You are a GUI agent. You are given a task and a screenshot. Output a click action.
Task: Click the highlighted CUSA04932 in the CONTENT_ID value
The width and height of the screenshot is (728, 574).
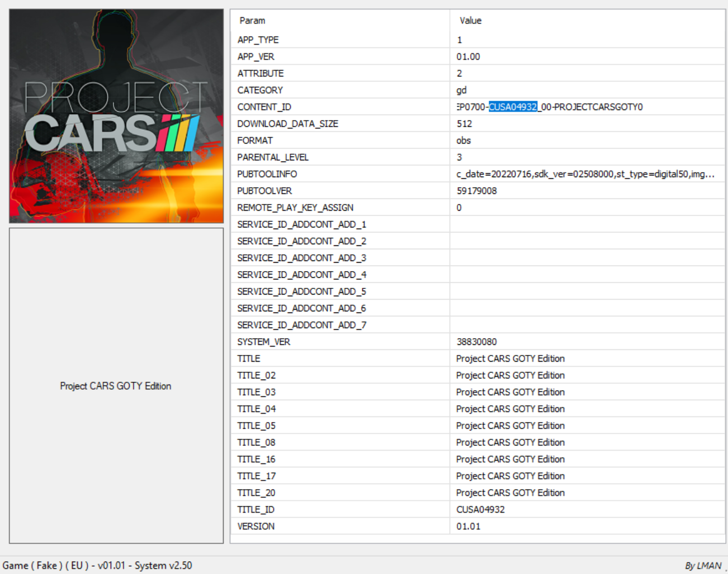coord(513,107)
